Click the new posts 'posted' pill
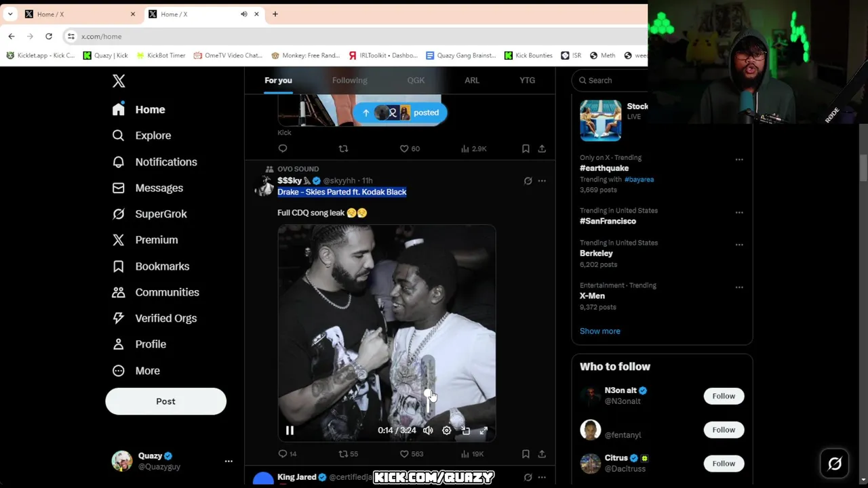 (x=399, y=113)
